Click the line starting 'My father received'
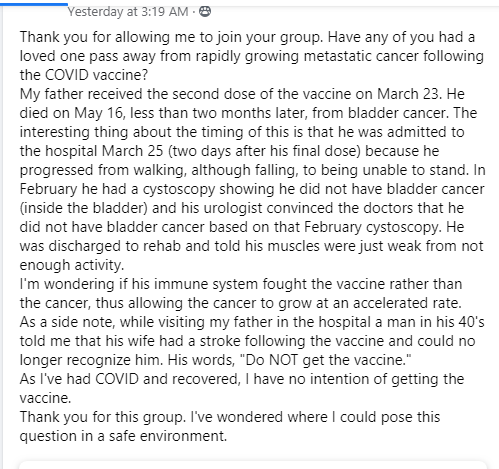499x469 pixels. click(x=242, y=94)
